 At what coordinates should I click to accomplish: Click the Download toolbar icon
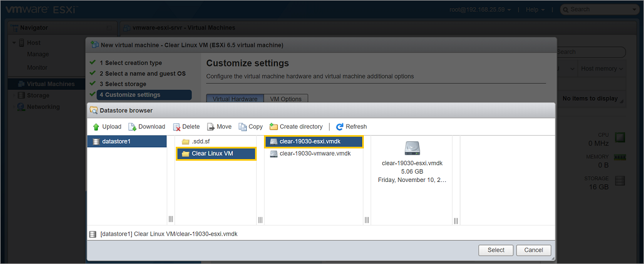point(132,127)
